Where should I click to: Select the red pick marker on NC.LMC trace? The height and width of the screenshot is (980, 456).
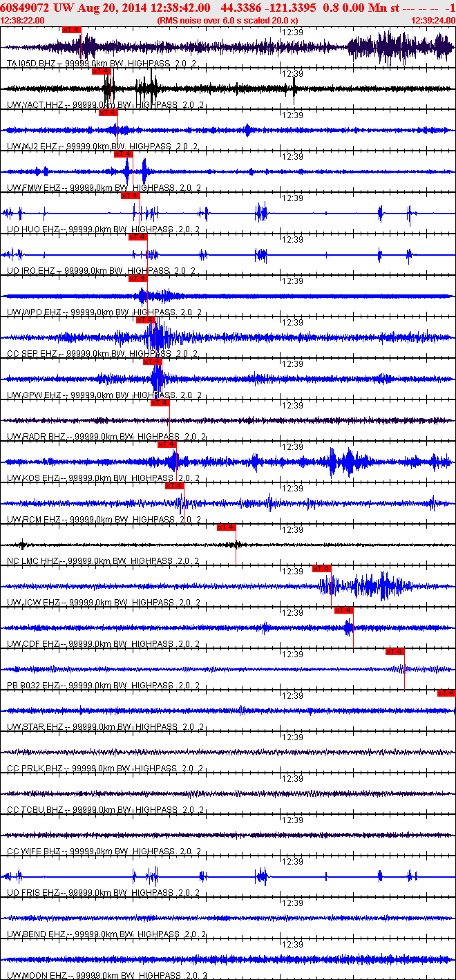tap(227, 527)
